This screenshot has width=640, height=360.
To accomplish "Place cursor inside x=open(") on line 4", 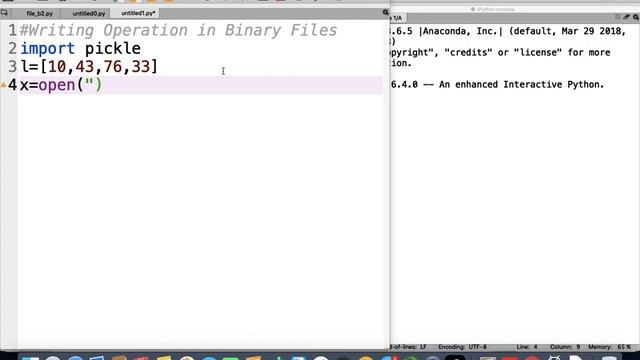I will (x=61, y=85).
